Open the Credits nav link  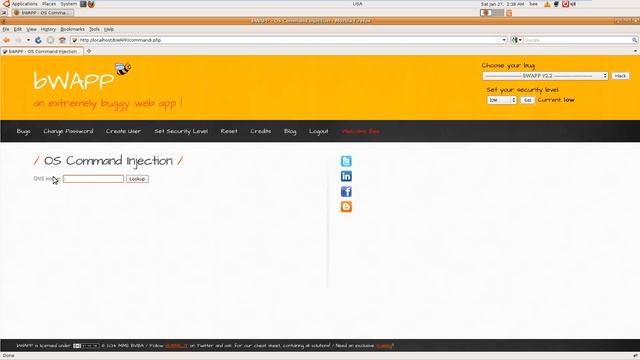click(x=261, y=131)
